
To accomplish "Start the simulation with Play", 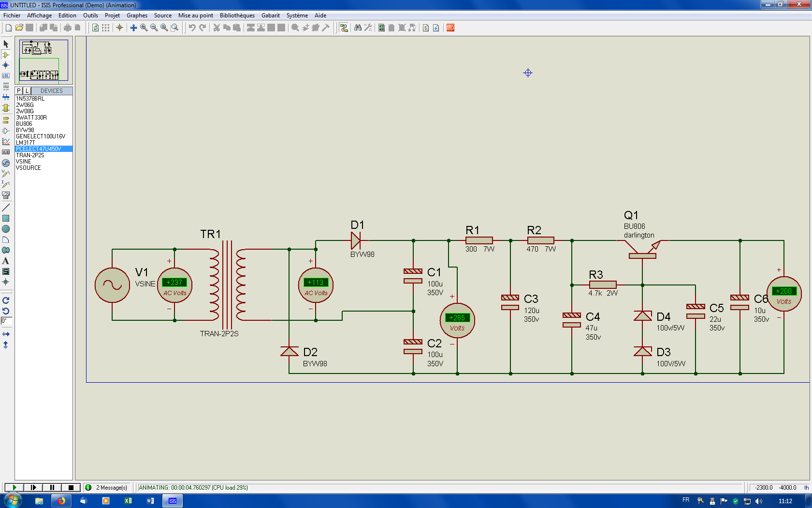I will [14, 488].
